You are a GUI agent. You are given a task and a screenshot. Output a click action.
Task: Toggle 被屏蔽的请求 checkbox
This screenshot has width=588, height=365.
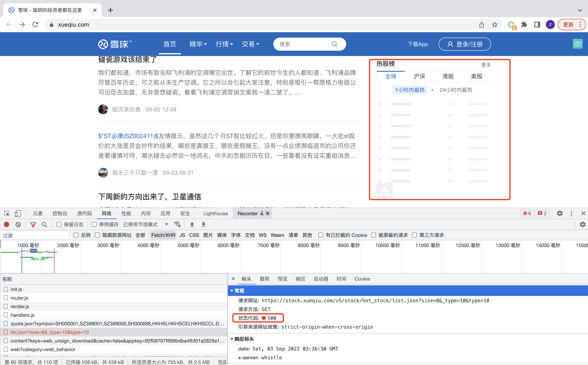point(374,235)
